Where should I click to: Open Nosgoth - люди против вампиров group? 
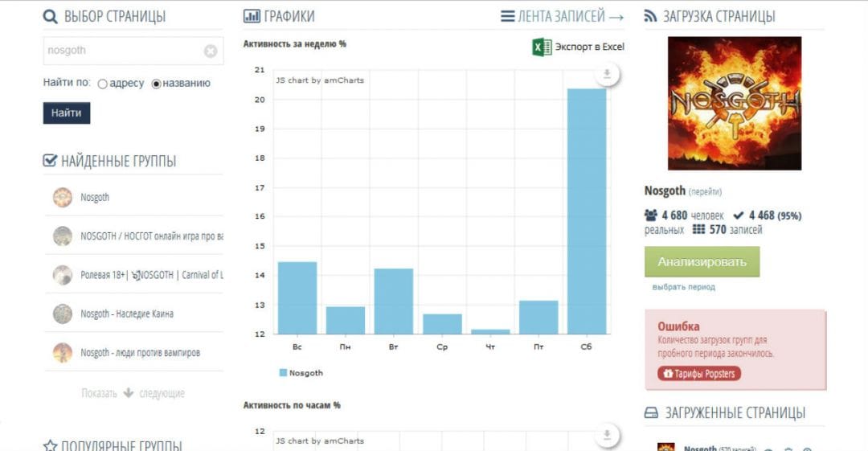click(140, 352)
